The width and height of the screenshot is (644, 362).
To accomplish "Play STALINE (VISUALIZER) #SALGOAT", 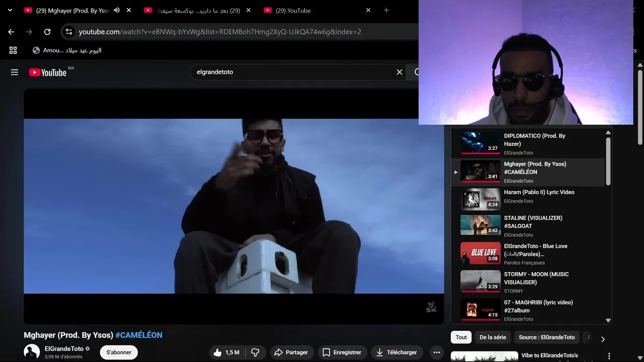I will [528, 226].
